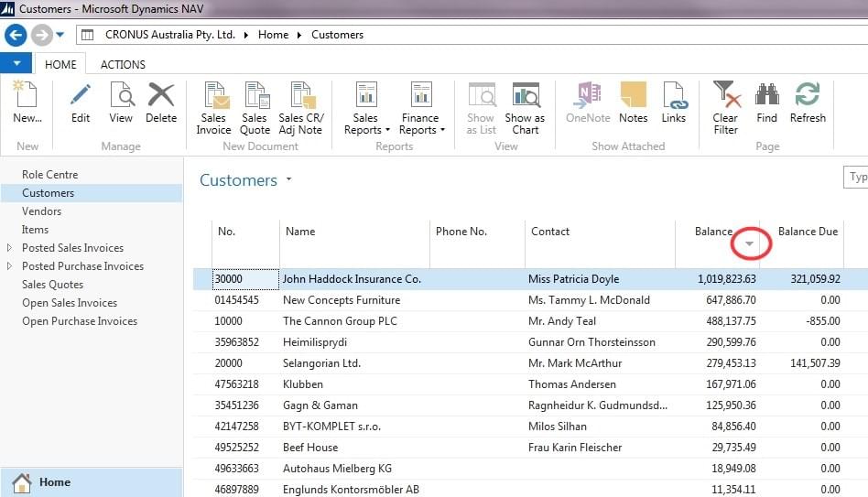The width and height of the screenshot is (868, 497).
Task: Click the address bar page icon
Action: (88, 35)
